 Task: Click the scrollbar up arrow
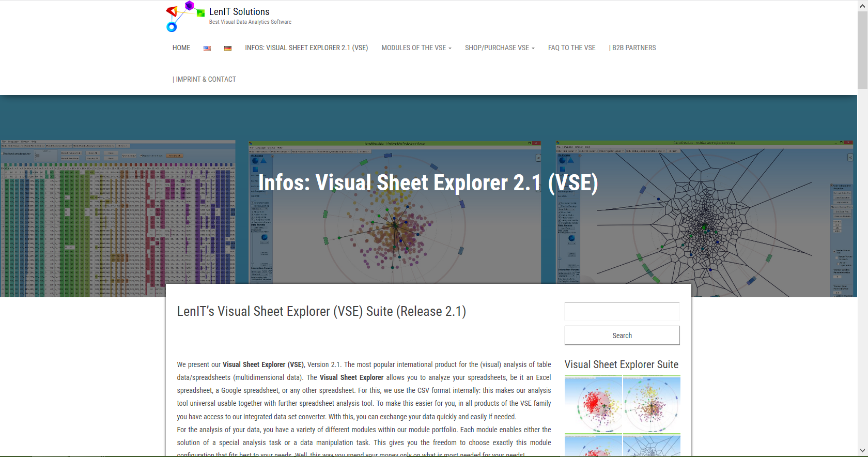(x=862, y=5)
